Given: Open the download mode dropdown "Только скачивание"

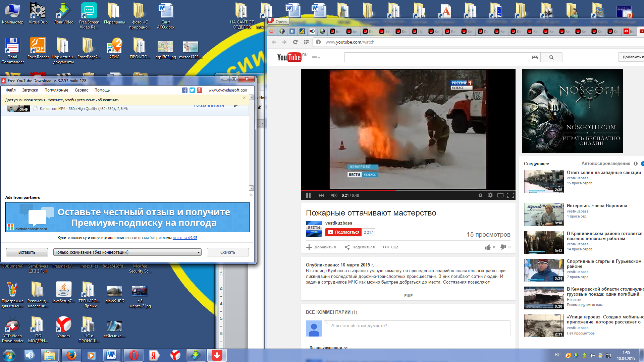Looking at the screenshot, I should click(x=127, y=252).
